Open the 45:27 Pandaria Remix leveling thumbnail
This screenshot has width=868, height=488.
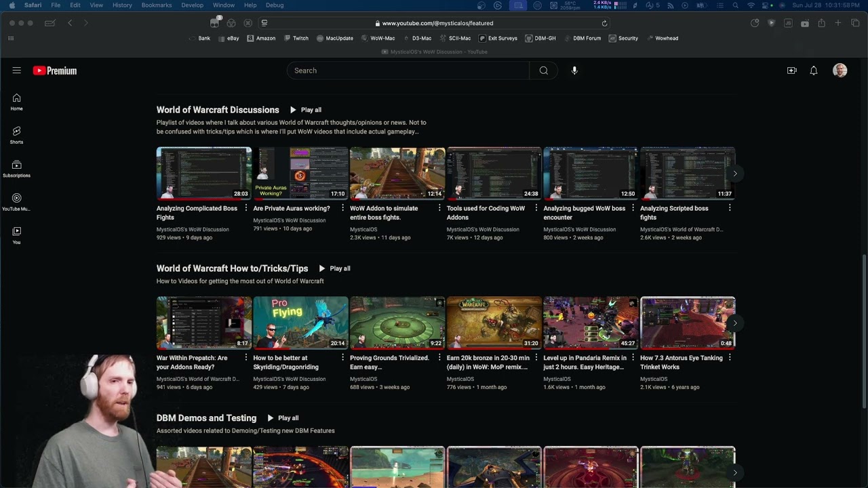click(x=591, y=323)
